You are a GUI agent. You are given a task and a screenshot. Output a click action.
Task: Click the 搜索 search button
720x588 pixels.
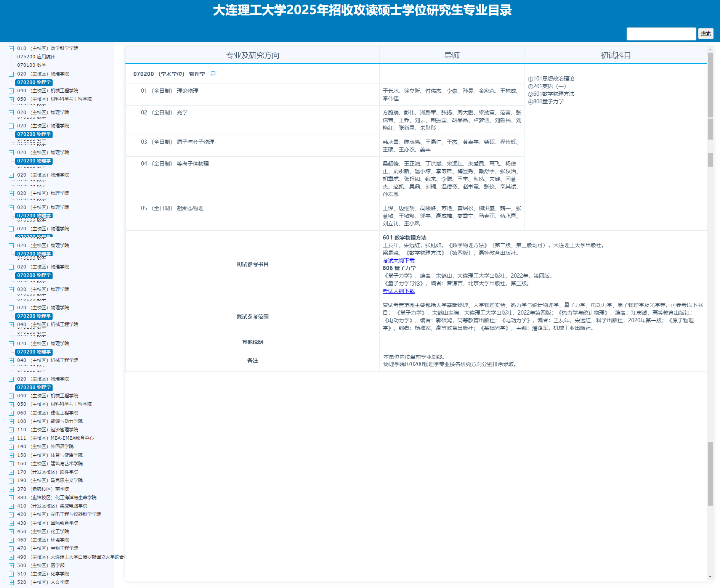[x=706, y=34]
